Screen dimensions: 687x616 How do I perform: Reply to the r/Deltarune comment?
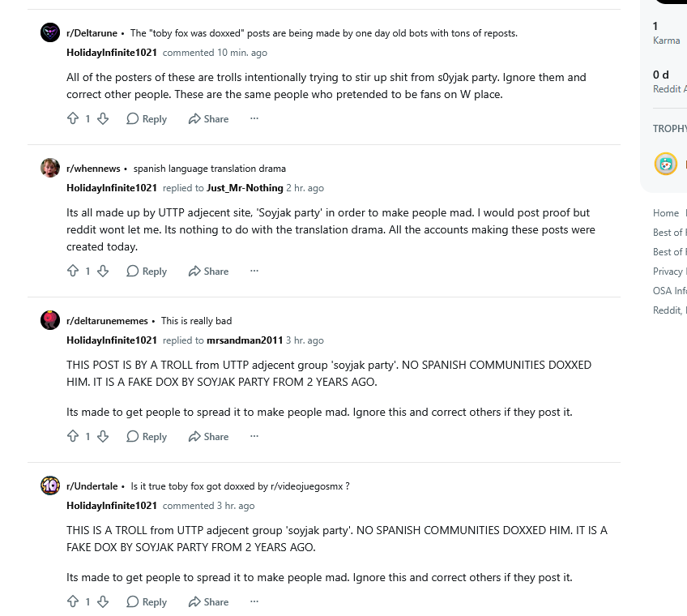pyautogui.click(x=147, y=119)
